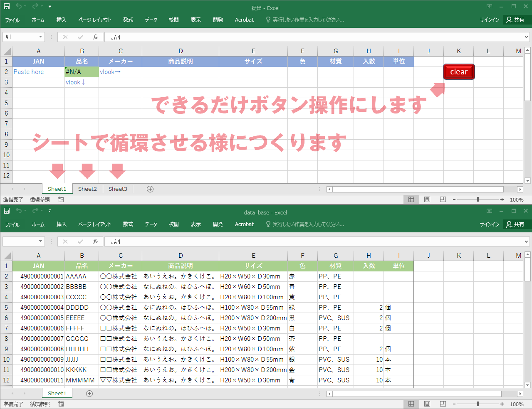Open the Name Box dropdown showing A1
The width and height of the screenshot is (532, 409).
tap(40, 37)
